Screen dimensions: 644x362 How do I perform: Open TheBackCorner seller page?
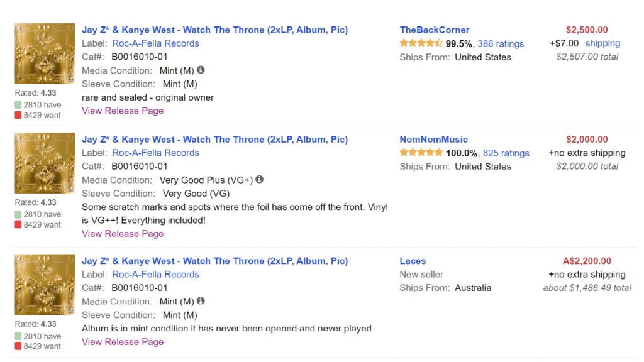(x=434, y=30)
